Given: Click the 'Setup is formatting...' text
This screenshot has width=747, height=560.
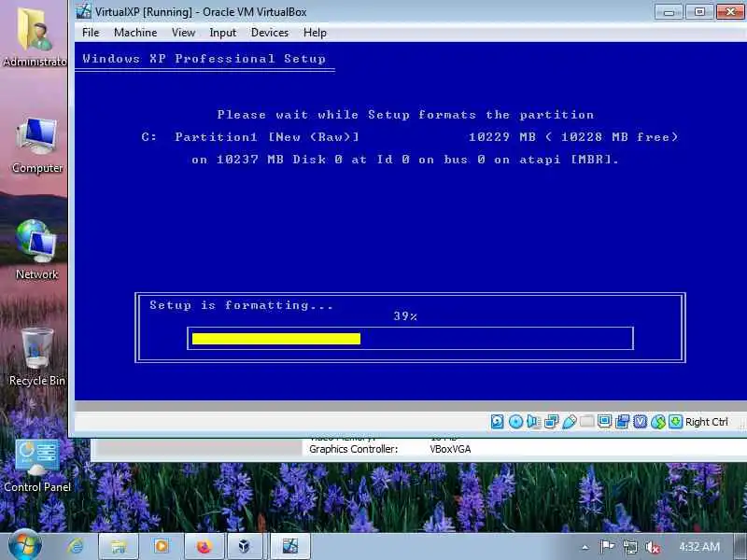Looking at the screenshot, I should click(242, 305).
